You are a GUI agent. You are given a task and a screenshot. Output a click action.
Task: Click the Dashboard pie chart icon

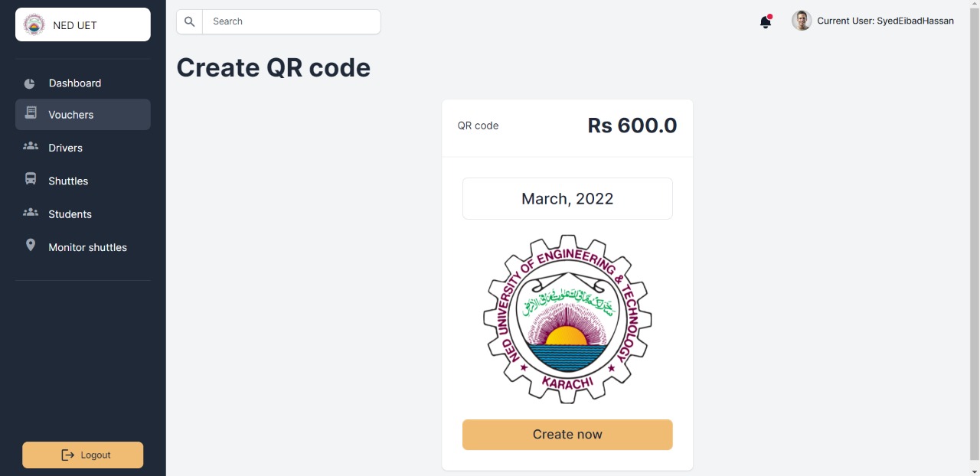click(30, 83)
